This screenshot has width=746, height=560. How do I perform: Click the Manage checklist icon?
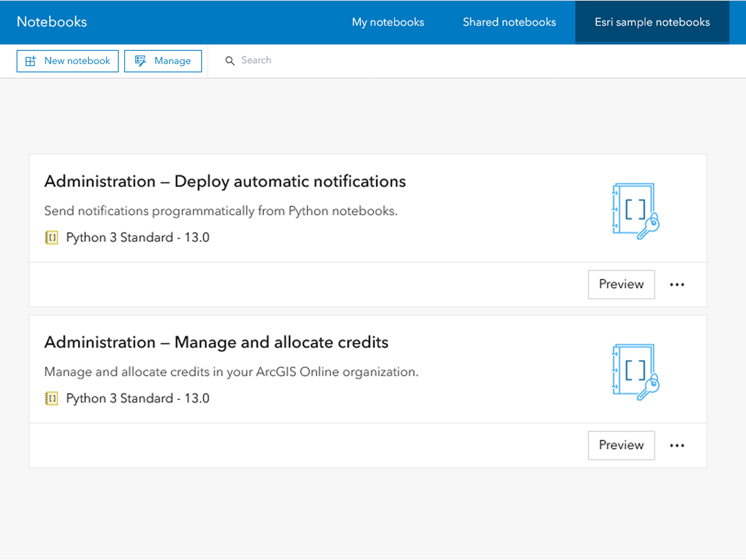[x=140, y=61]
